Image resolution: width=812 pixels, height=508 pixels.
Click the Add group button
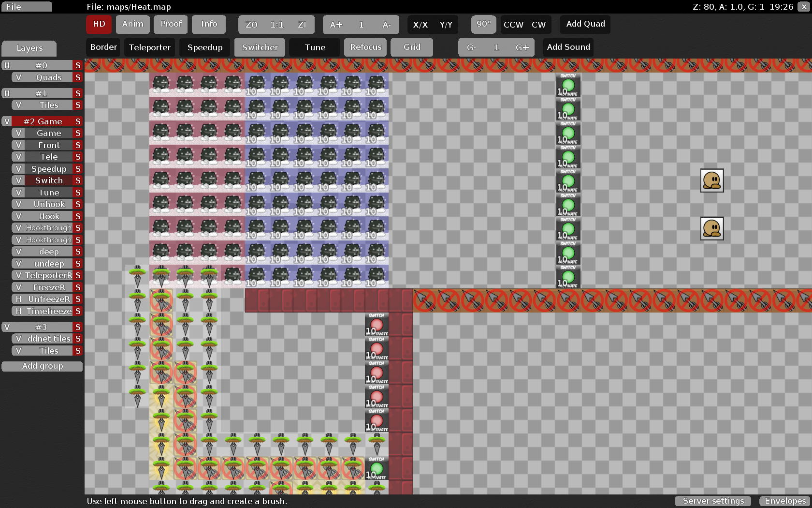click(x=42, y=366)
